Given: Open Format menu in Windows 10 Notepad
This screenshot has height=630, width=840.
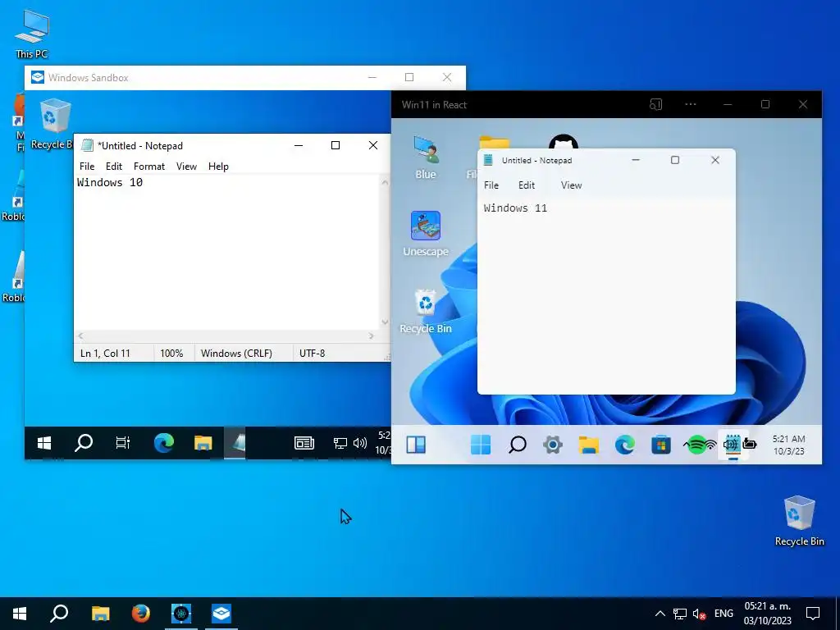Looking at the screenshot, I should click(x=149, y=166).
